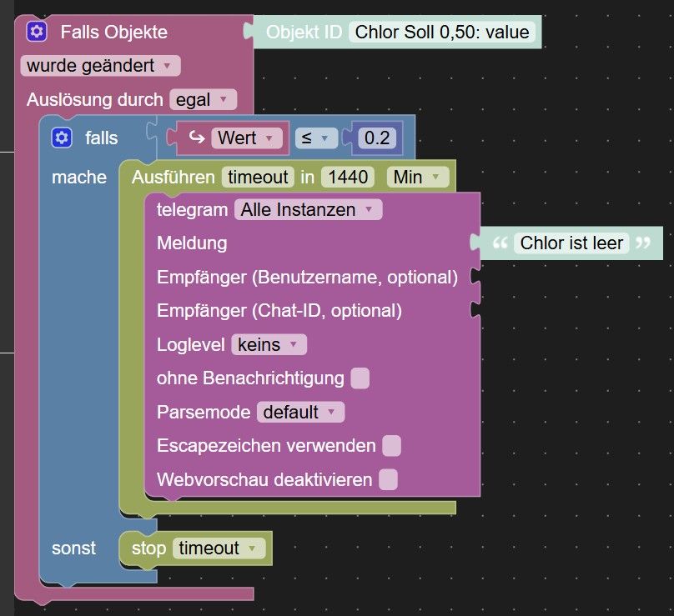The width and height of the screenshot is (674, 616).
Task: Click the closing quote mark of Chlor ist leer
Action: [643, 243]
